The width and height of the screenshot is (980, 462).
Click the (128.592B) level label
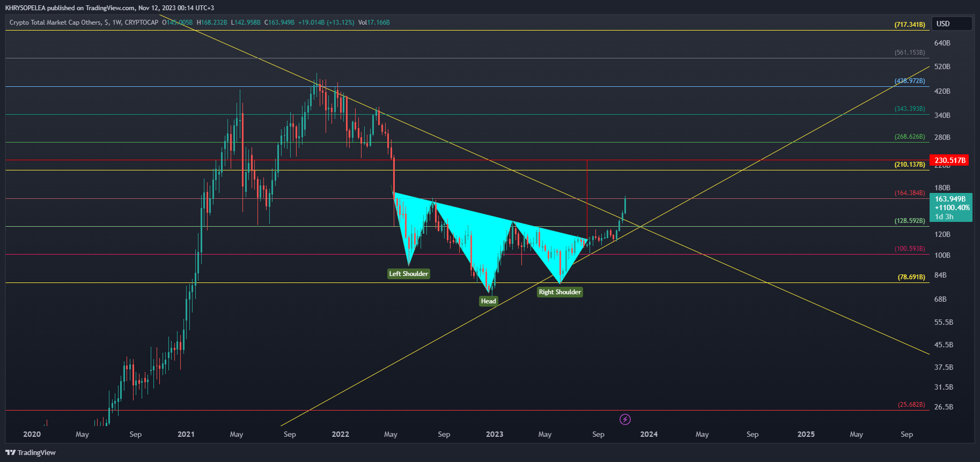(x=910, y=221)
